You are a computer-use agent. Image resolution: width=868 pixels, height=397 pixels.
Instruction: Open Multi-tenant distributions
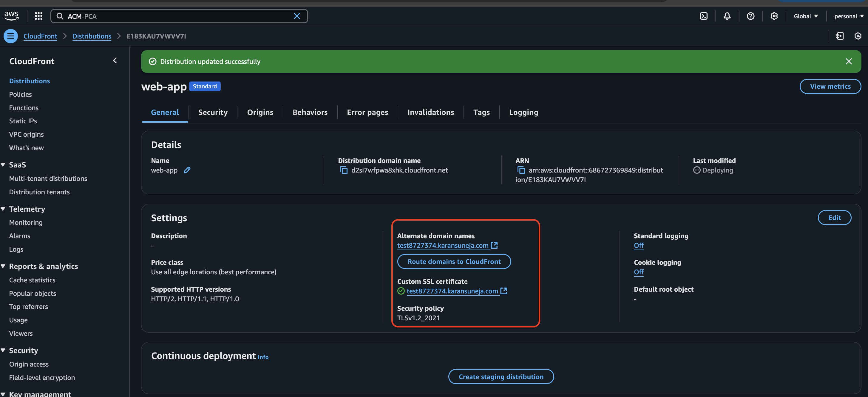click(x=48, y=179)
